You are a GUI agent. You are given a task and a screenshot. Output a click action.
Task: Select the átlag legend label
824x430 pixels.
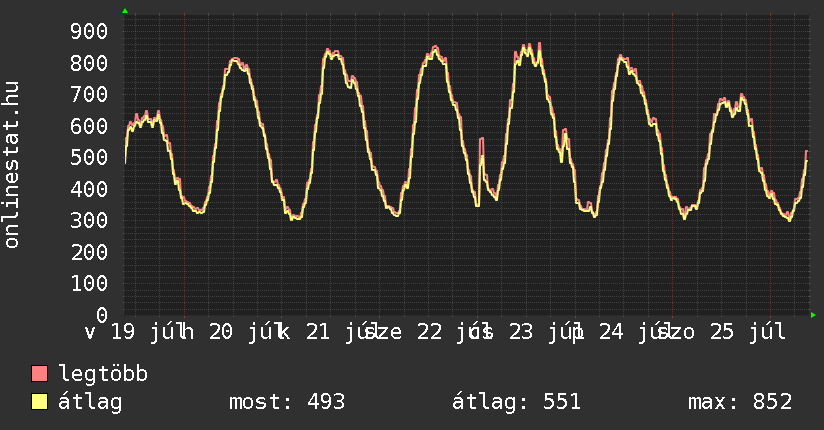pos(90,402)
